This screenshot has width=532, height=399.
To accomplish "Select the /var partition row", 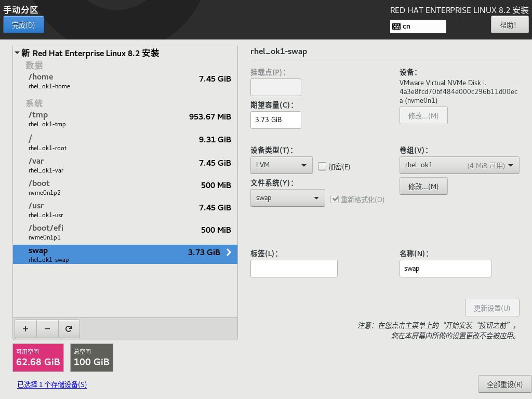I will pyautogui.click(x=125, y=165).
